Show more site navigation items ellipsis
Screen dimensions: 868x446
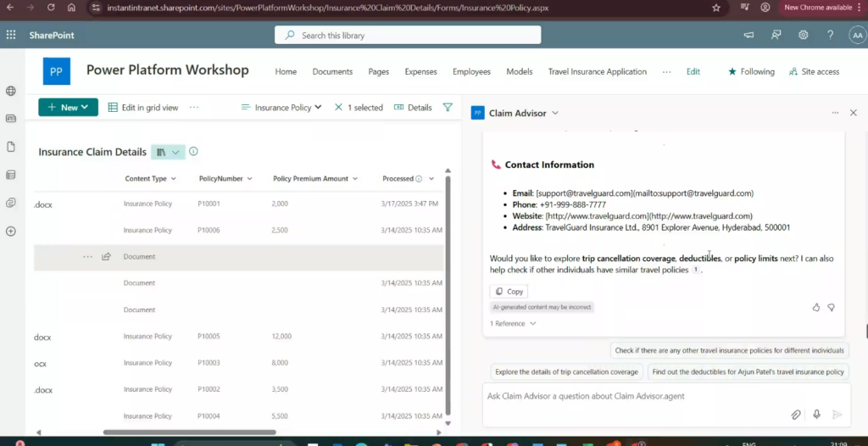pos(666,71)
